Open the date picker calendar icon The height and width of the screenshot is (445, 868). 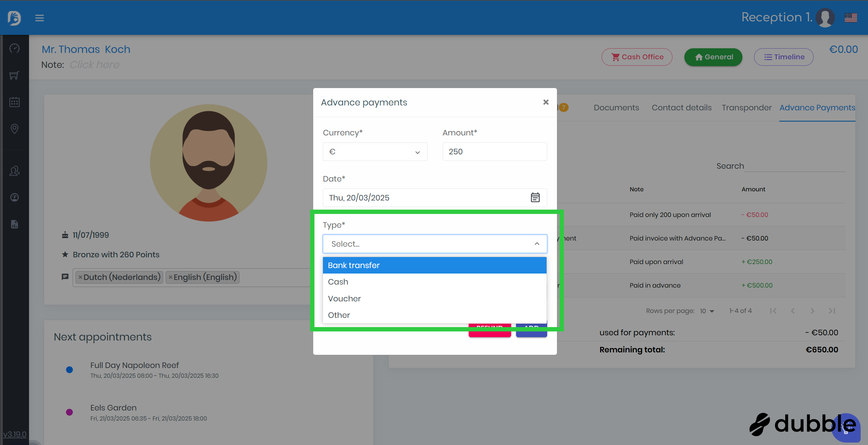click(x=535, y=197)
